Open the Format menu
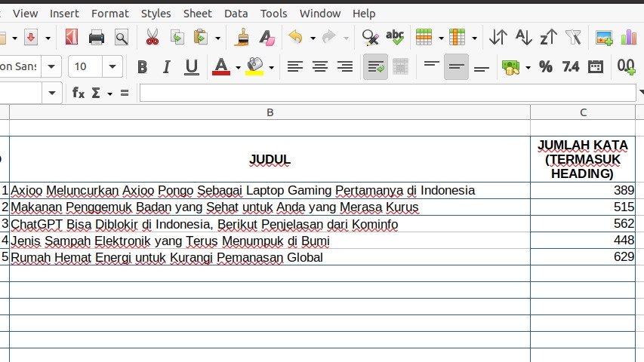 (x=110, y=14)
